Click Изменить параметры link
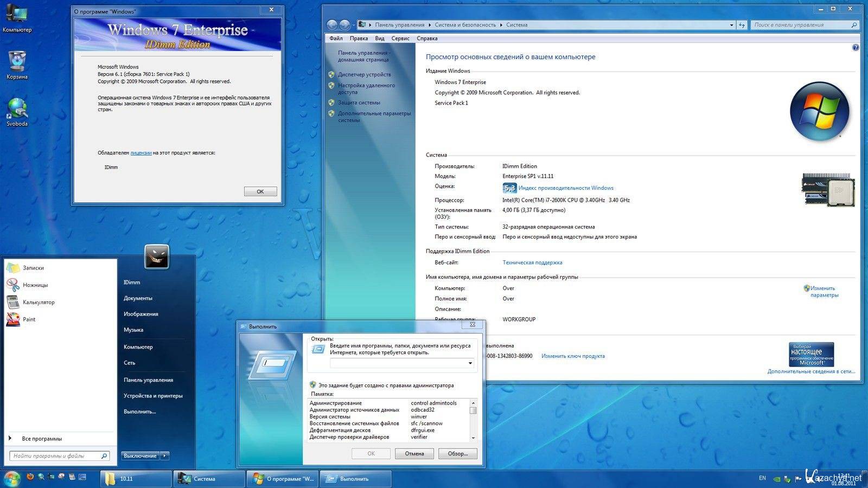868x488 pixels. click(x=824, y=292)
